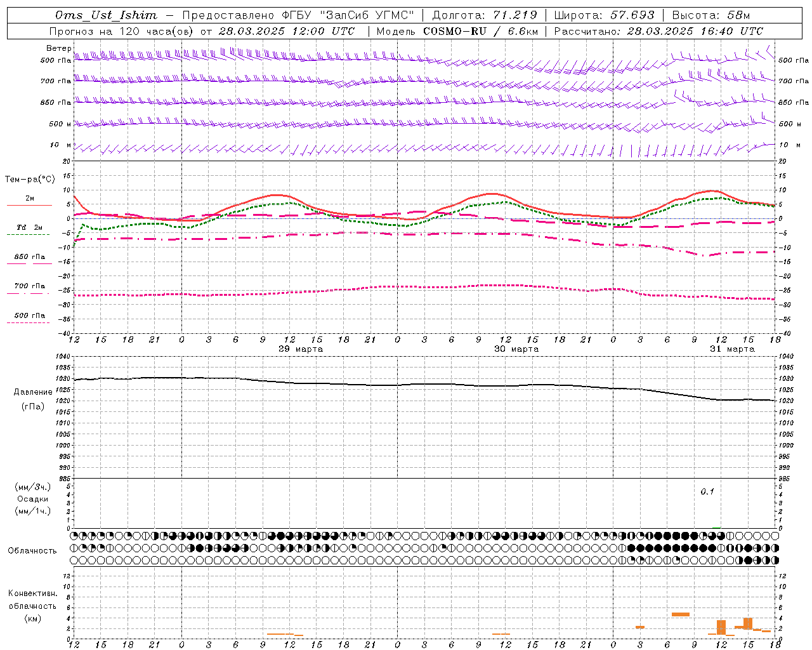The width and height of the screenshot is (812, 650).
Task: Click the right 20 temperature axis value
Action: point(782,161)
